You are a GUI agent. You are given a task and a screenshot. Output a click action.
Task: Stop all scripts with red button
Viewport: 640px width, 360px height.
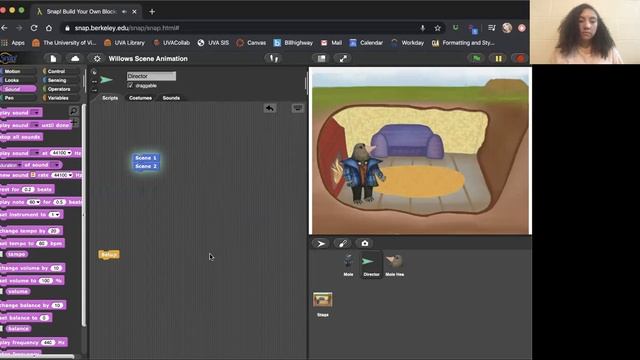tap(520, 59)
